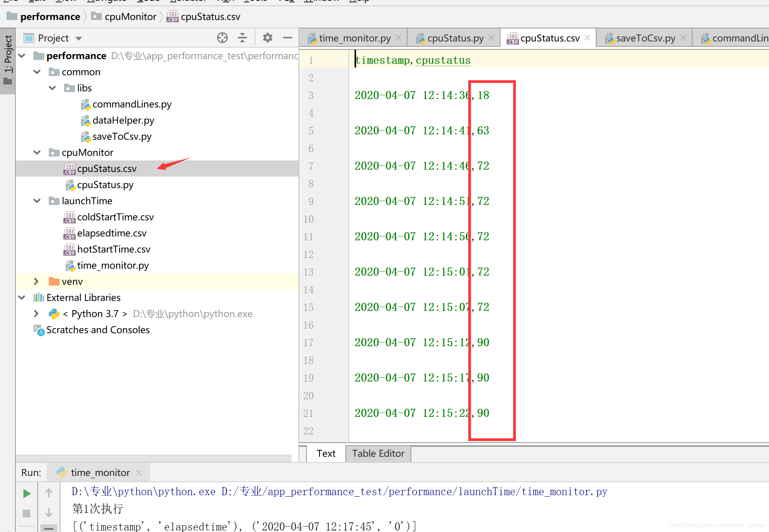Hide the Project tool window

click(287, 38)
